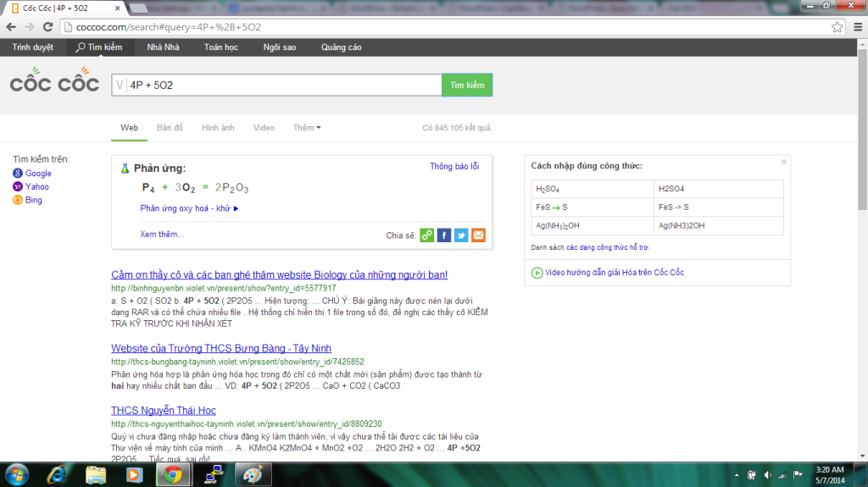This screenshot has height=487, width=868.
Task: Click the FeS -> S example cell
Action: (718, 207)
